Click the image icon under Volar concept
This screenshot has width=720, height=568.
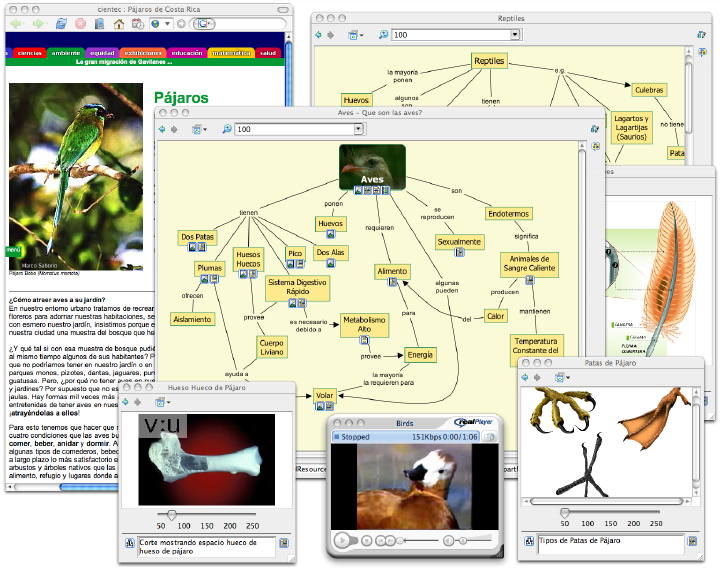coord(320,406)
